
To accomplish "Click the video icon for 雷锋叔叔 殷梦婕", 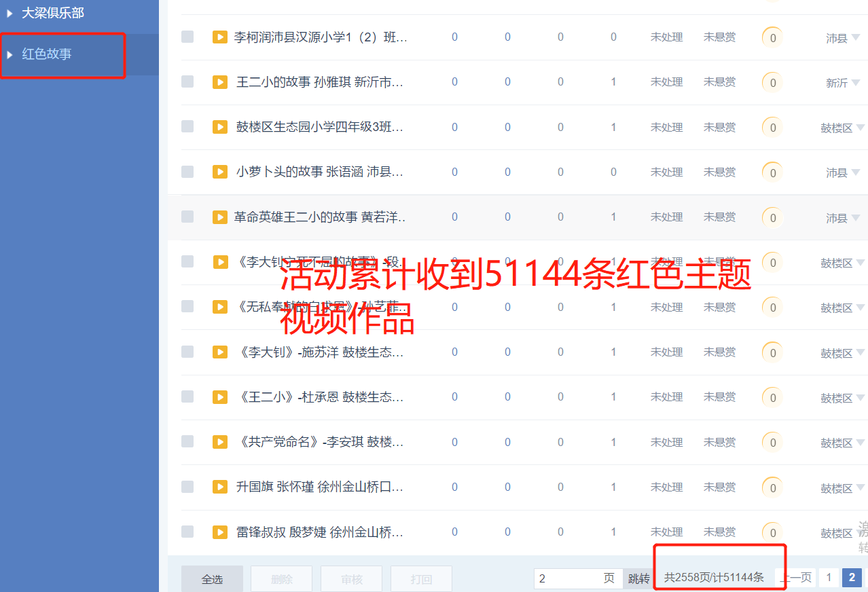I will 219,532.
